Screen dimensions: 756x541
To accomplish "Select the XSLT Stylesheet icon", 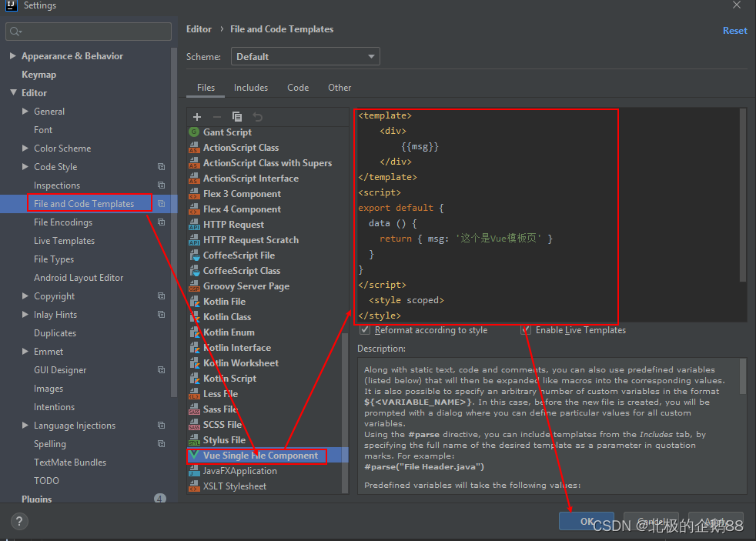I will 194,486.
